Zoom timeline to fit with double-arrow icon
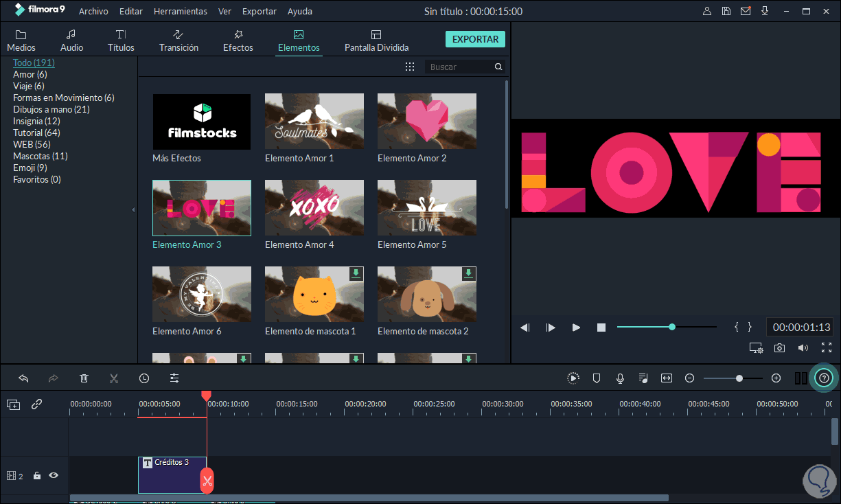 coord(666,378)
